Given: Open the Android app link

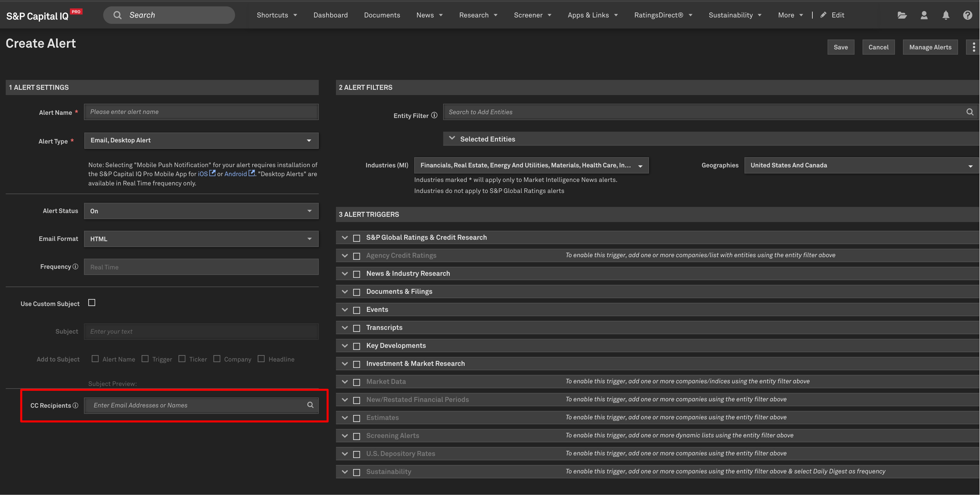Looking at the screenshot, I should click(235, 174).
